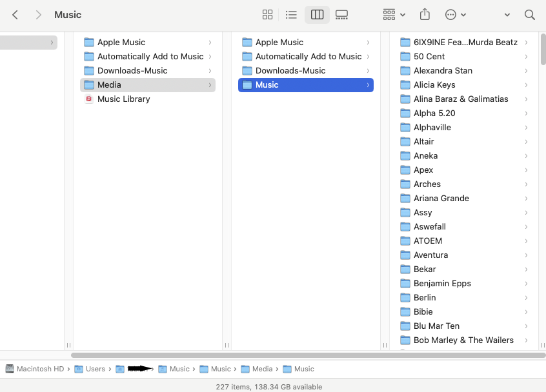Select the Aneka folder
Image resolution: width=546 pixels, height=392 pixels.
click(x=464, y=156)
